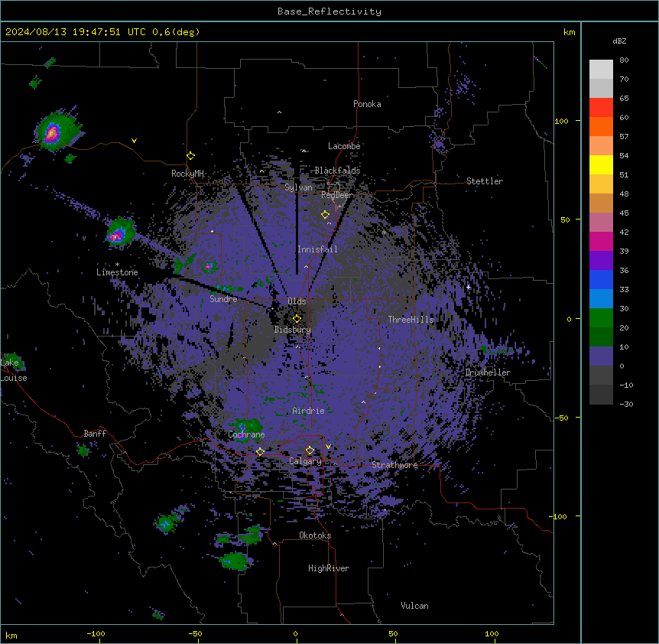Click the Airdrie city label

pyautogui.click(x=308, y=411)
